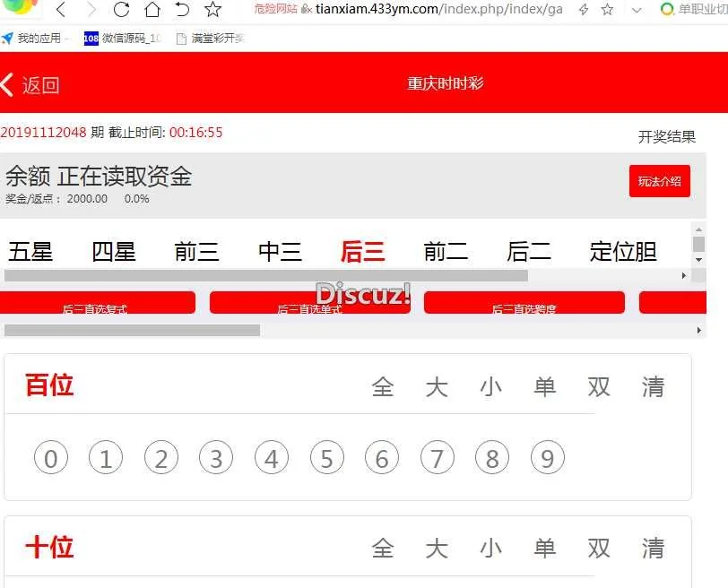
Task: Click the browser forward arrow
Action: pyautogui.click(x=91, y=10)
